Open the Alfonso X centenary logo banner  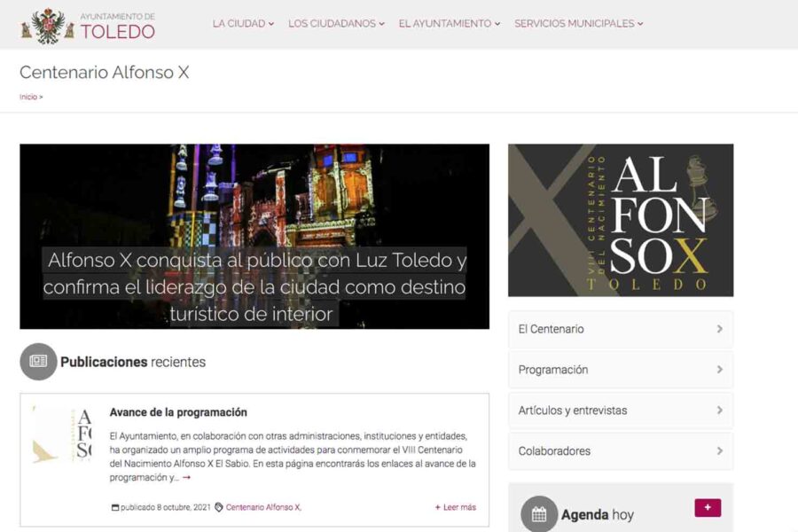click(621, 220)
